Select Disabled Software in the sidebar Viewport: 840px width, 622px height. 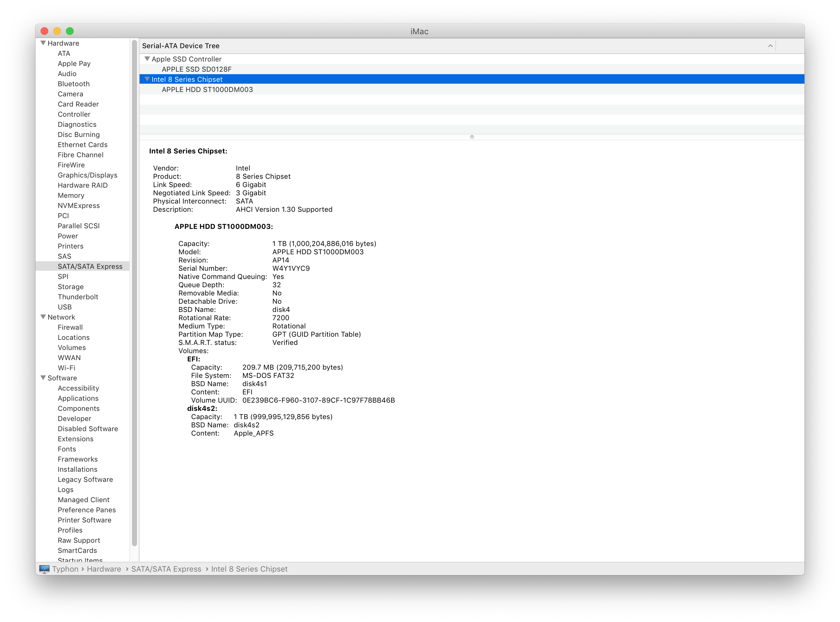[88, 429]
